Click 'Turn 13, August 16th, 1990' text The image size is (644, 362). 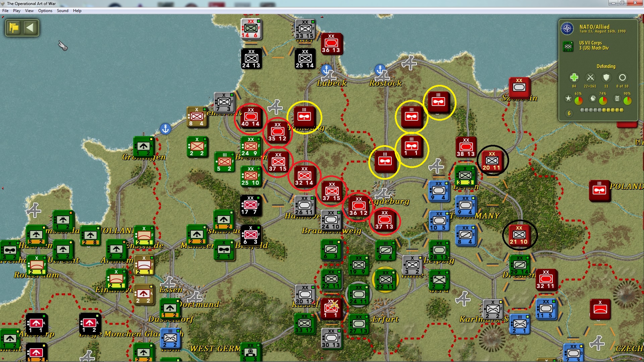602,32
